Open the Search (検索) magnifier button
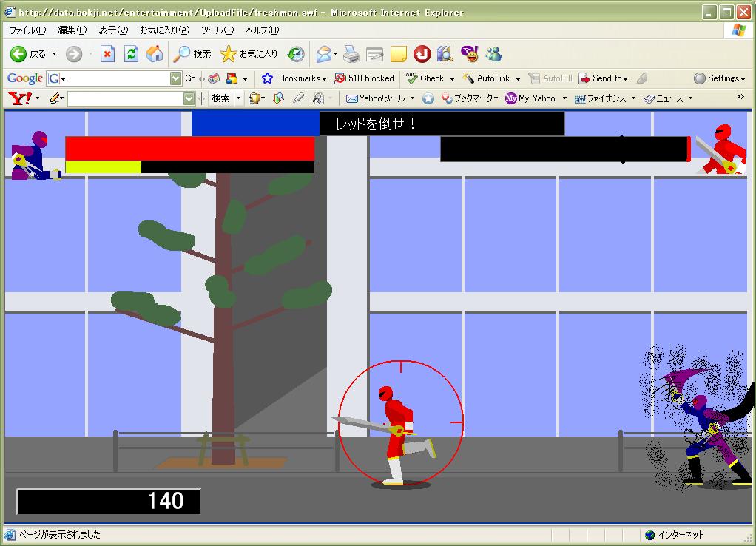Viewport: 756px width, 546px height. click(192, 54)
